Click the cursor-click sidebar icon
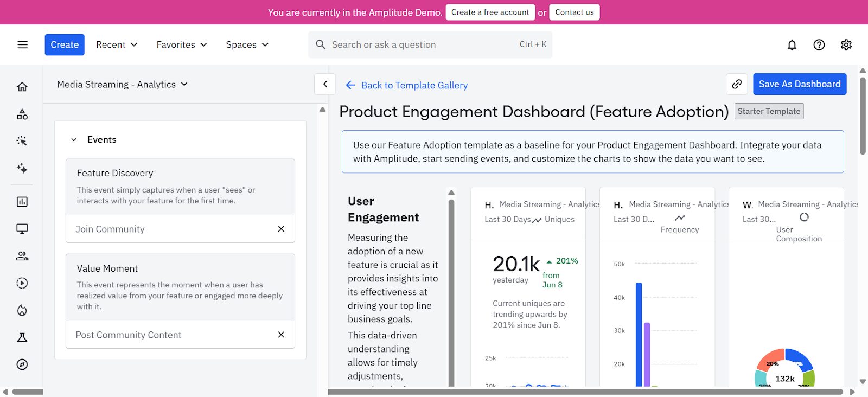 (22, 141)
